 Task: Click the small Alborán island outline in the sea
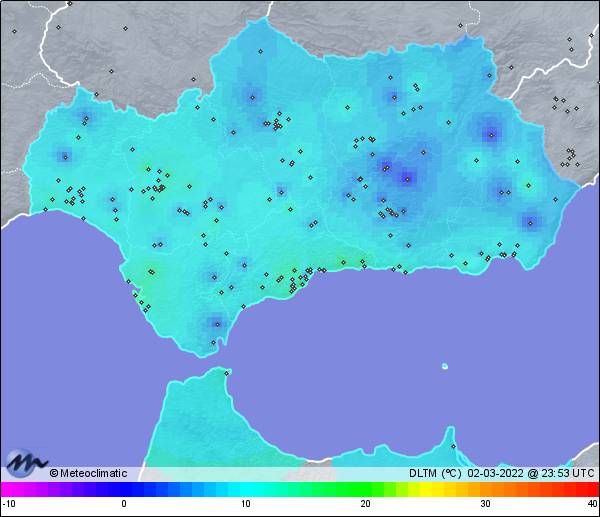pos(445,366)
